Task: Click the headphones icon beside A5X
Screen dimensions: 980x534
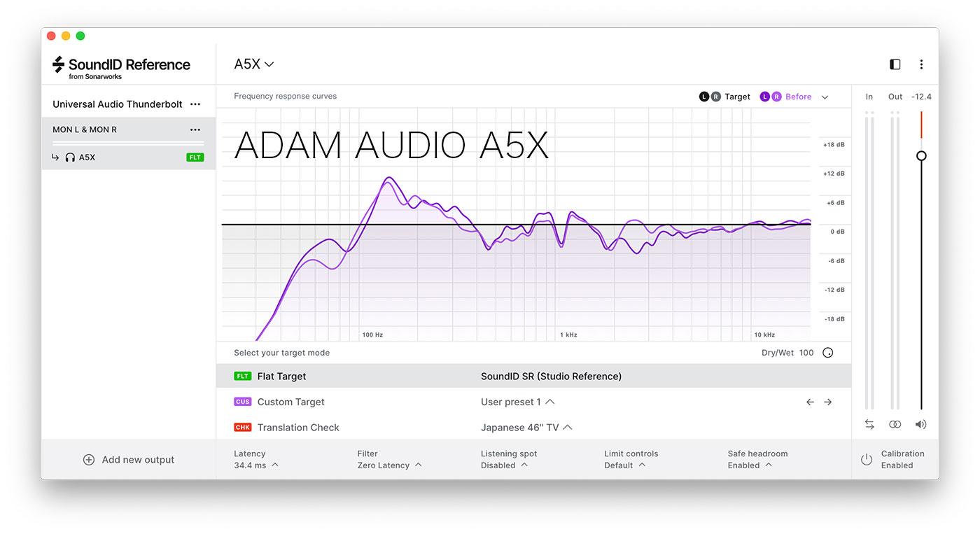Action: (x=70, y=157)
